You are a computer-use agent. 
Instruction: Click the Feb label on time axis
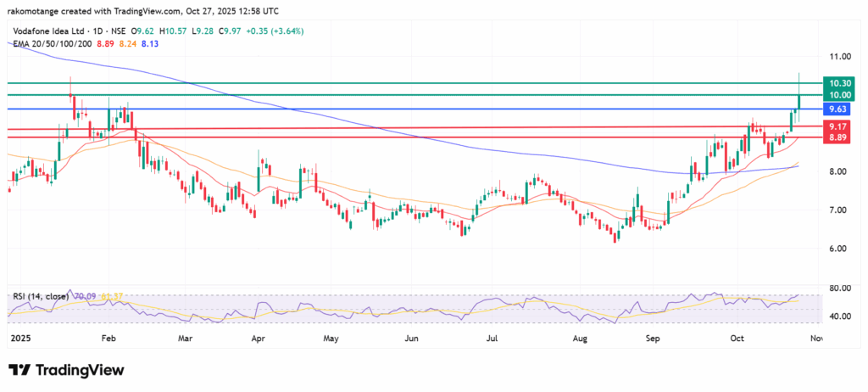point(108,338)
